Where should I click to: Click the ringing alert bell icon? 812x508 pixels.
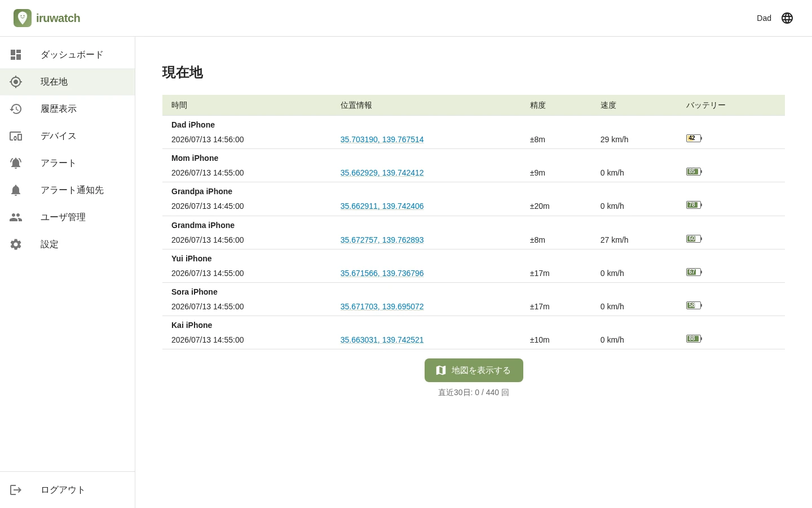(16, 163)
